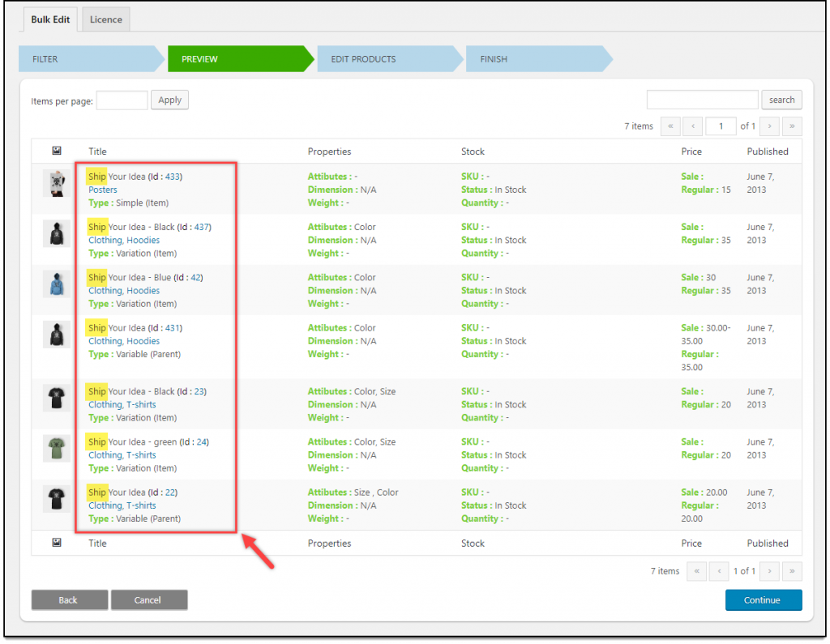Go to previous page using top arrow
Image resolution: width=830 pixels, height=644 pixels.
click(x=692, y=126)
